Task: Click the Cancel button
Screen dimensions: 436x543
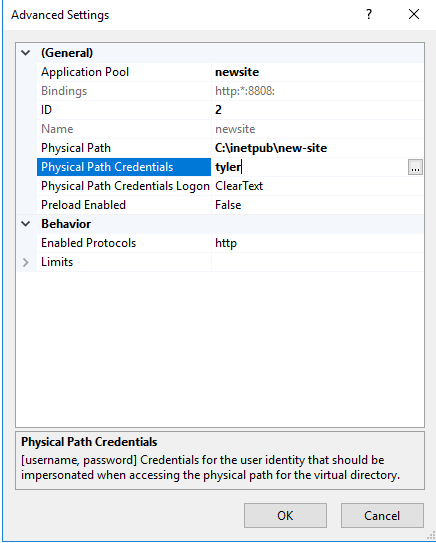Action: [382, 516]
